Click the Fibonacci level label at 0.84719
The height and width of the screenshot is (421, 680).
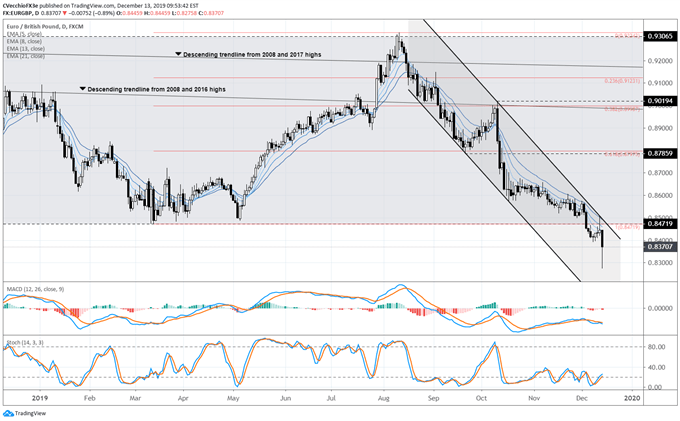pos(627,227)
